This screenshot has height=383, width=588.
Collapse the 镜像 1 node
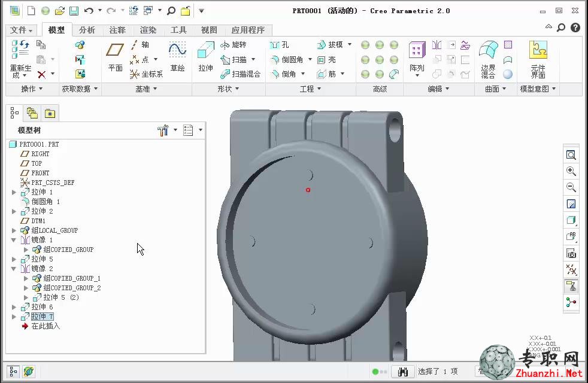[14, 240]
